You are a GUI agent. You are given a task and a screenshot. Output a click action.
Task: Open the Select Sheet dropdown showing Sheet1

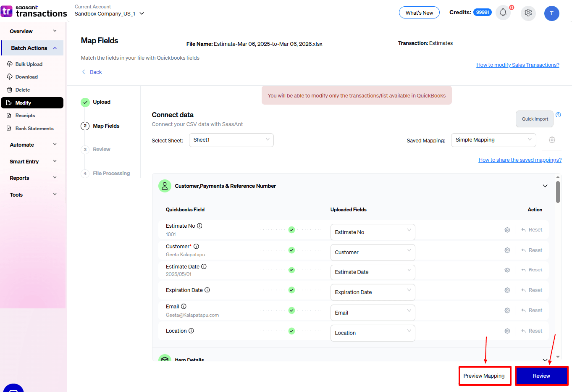pyautogui.click(x=231, y=140)
